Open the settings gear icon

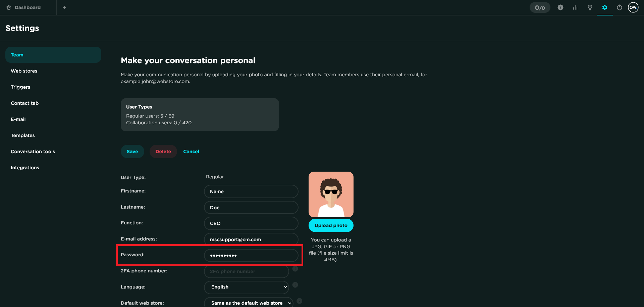coord(604,7)
